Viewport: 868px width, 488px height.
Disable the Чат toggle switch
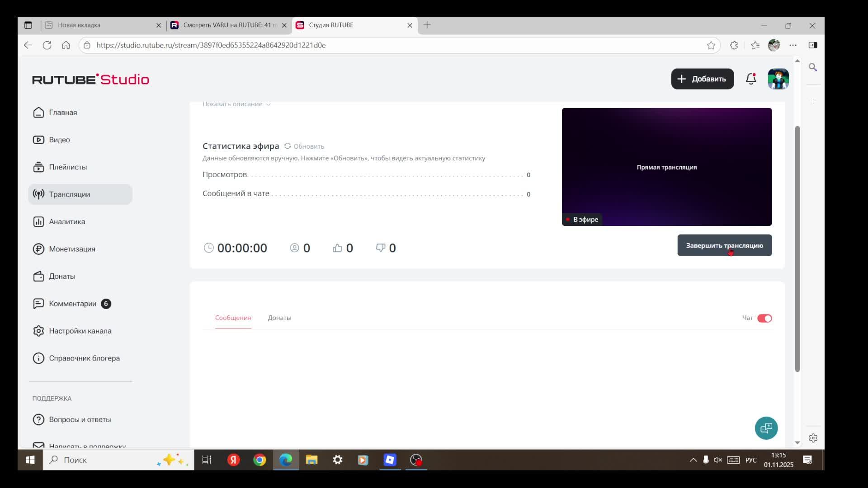764,319
